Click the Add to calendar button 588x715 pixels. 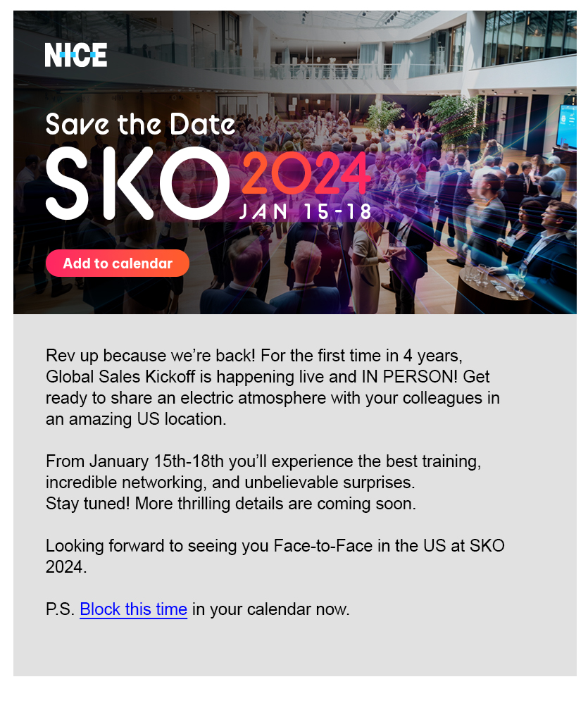point(117,263)
